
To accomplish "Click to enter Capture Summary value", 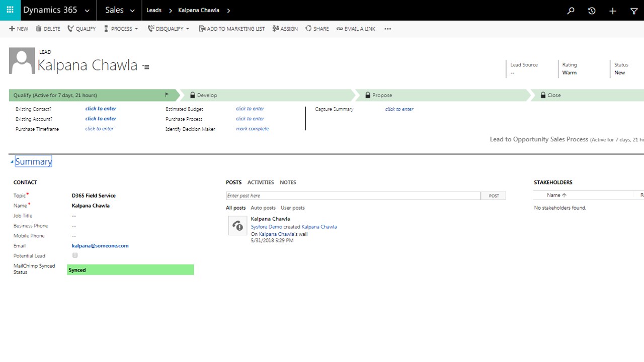I will point(399,109).
